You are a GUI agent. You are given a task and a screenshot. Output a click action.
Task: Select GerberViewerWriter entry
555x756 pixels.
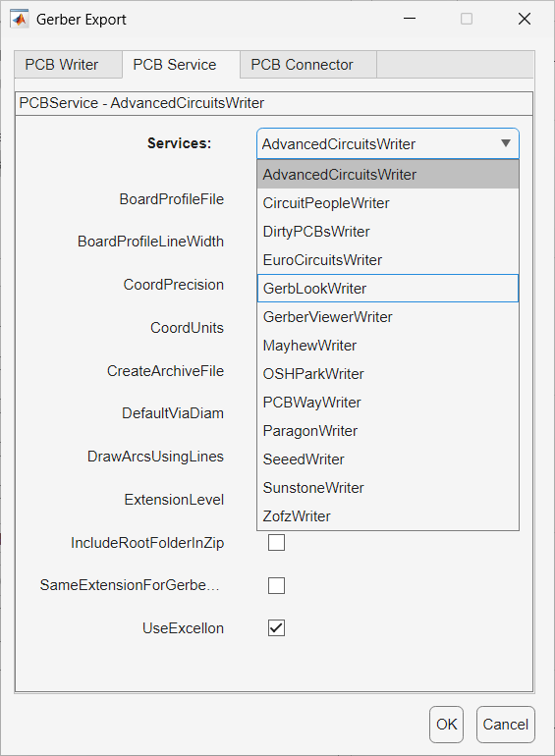(x=388, y=317)
